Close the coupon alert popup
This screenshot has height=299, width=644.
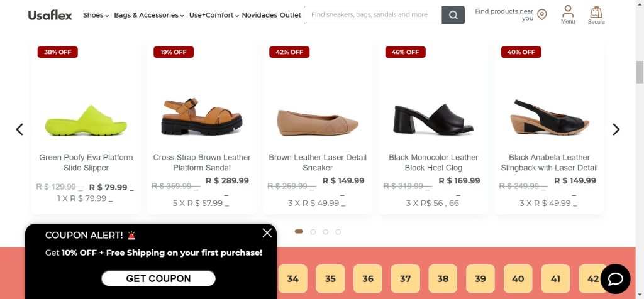[267, 233]
